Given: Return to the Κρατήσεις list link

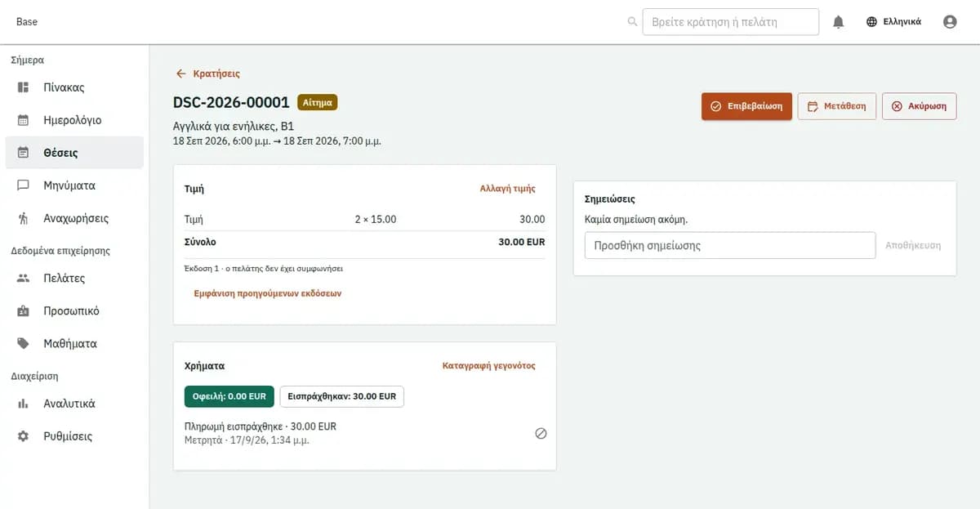Looking at the screenshot, I should click(x=216, y=74).
